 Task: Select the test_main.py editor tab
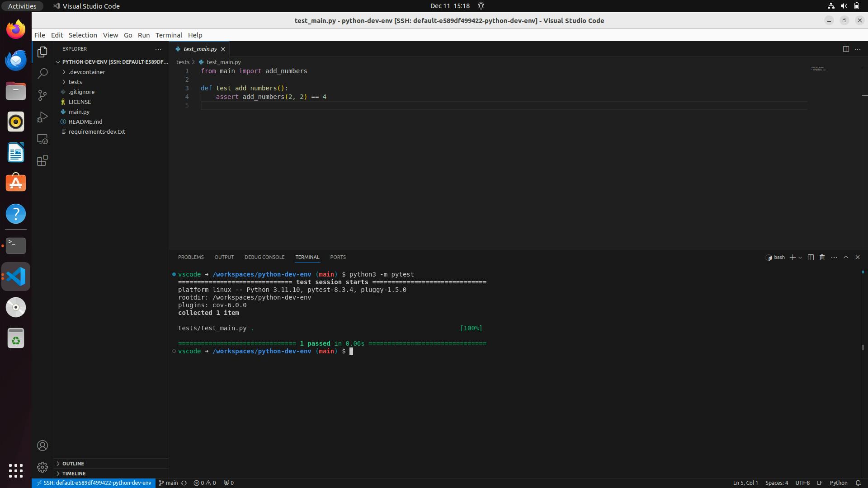coord(200,49)
